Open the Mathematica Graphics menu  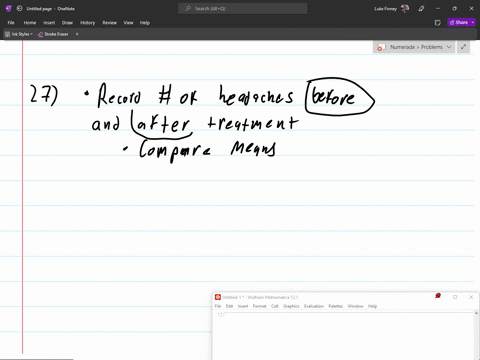[x=291, y=306]
